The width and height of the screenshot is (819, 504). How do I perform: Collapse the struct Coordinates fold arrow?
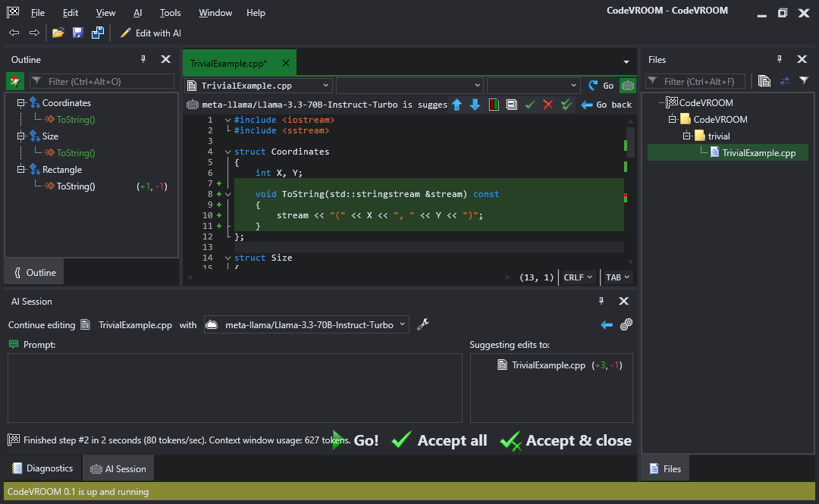227,152
